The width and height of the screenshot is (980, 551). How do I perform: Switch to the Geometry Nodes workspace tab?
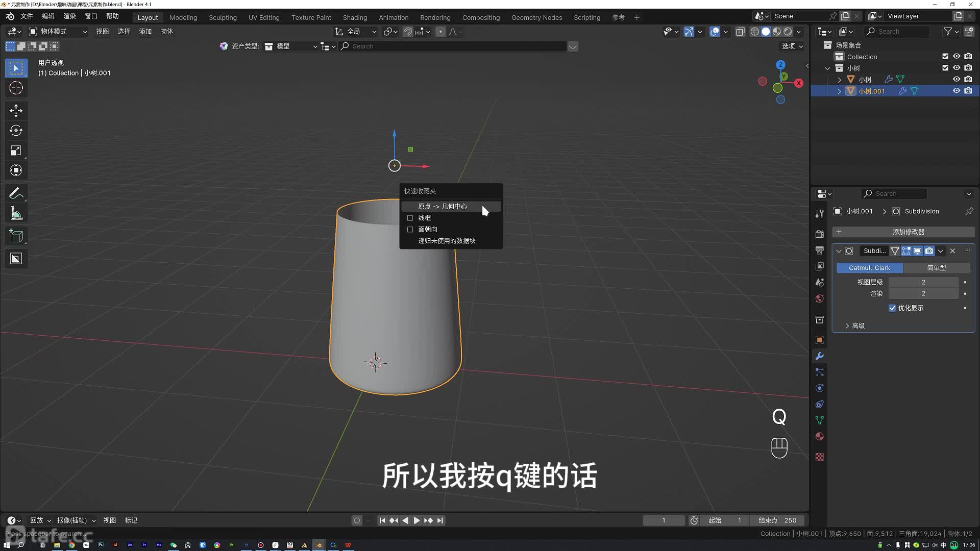(536, 17)
